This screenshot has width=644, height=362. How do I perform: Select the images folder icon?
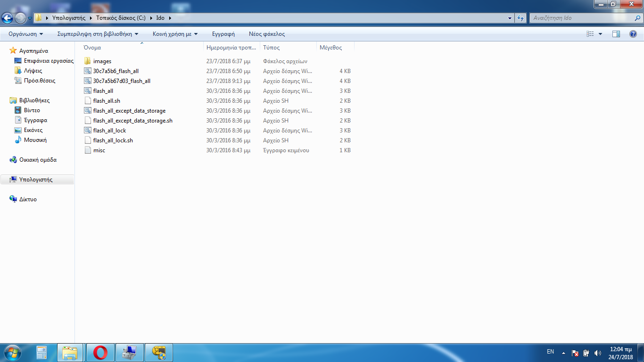(x=87, y=61)
